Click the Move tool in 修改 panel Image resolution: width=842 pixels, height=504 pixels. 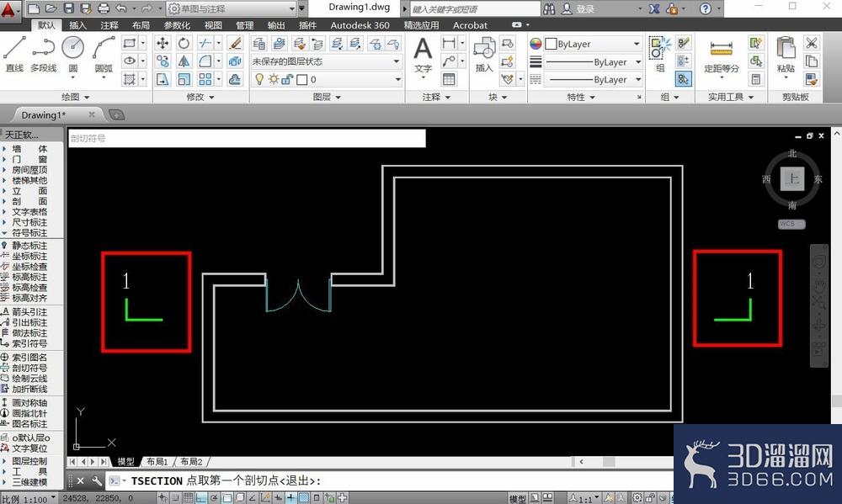163,43
